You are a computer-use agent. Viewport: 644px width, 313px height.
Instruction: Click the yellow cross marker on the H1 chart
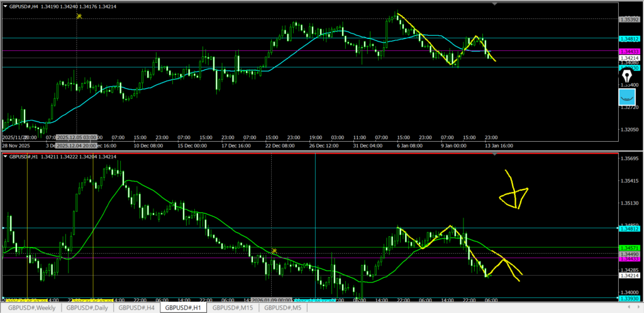[274, 251]
